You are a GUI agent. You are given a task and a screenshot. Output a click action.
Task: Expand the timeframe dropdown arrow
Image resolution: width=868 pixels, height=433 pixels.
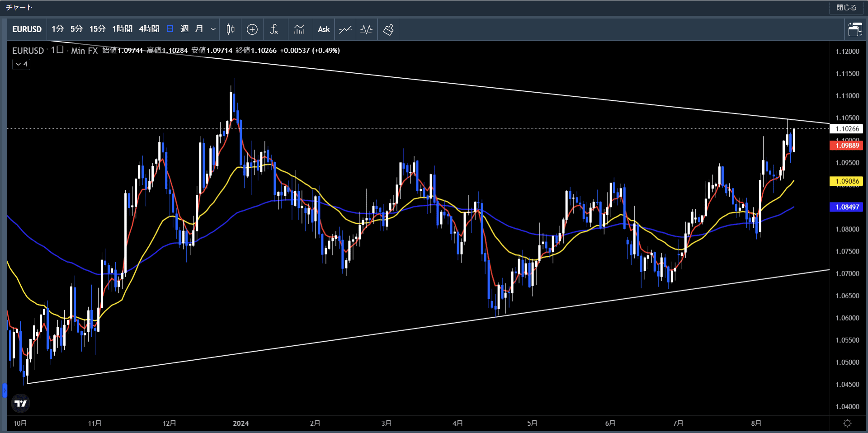click(213, 29)
